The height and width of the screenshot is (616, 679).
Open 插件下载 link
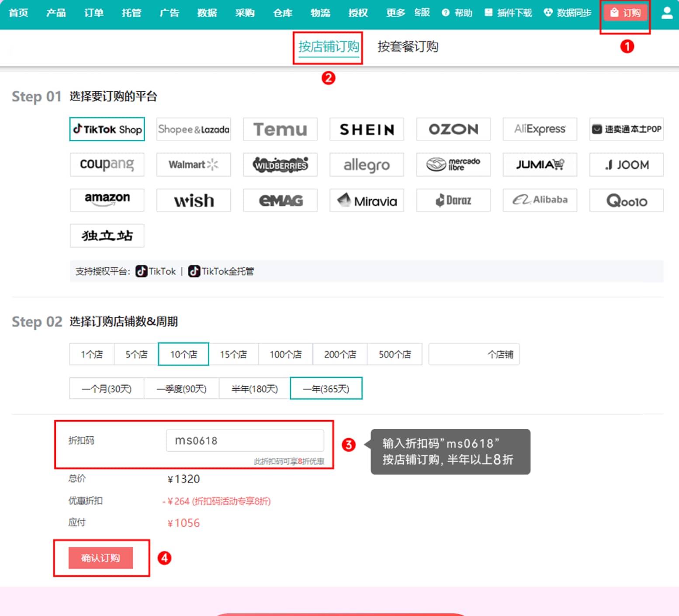pos(509,13)
